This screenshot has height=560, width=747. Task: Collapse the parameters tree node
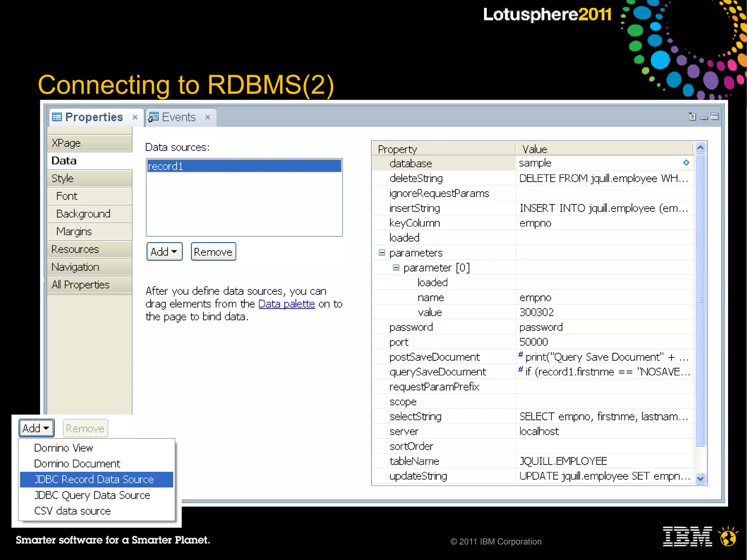[382, 252]
